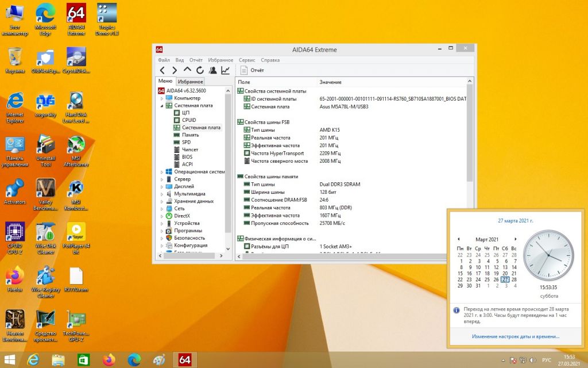Open the graph chart icon in the toolbar
This screenshot has width=588, height=368.
pyautogui.click(x=225, y=70)
